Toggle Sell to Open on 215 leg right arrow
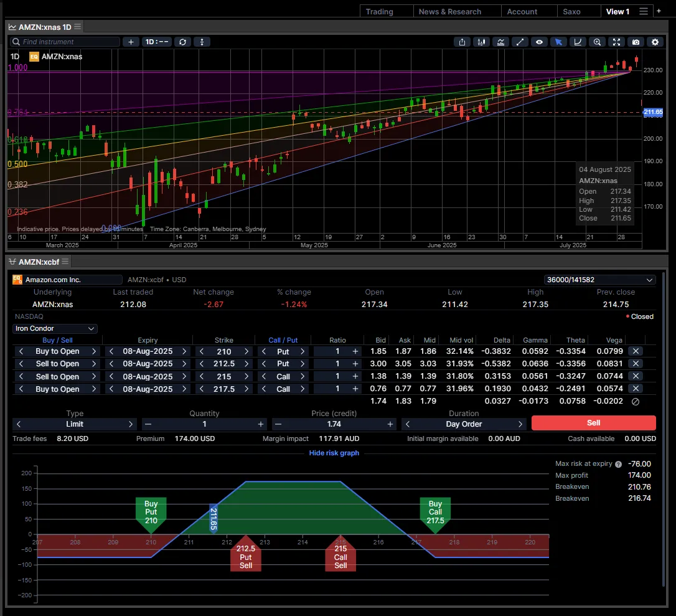This screenshot has height=616, width=676. point(93,376)
